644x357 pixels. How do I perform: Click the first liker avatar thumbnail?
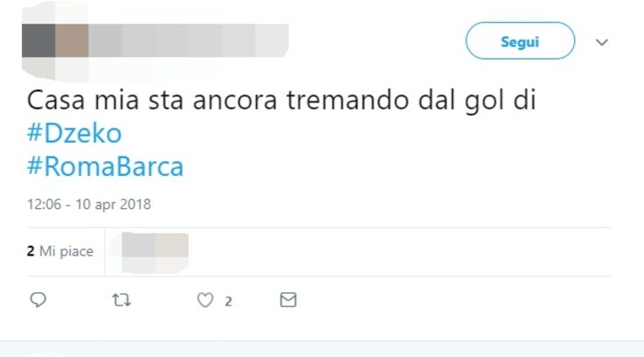point(138,252)
